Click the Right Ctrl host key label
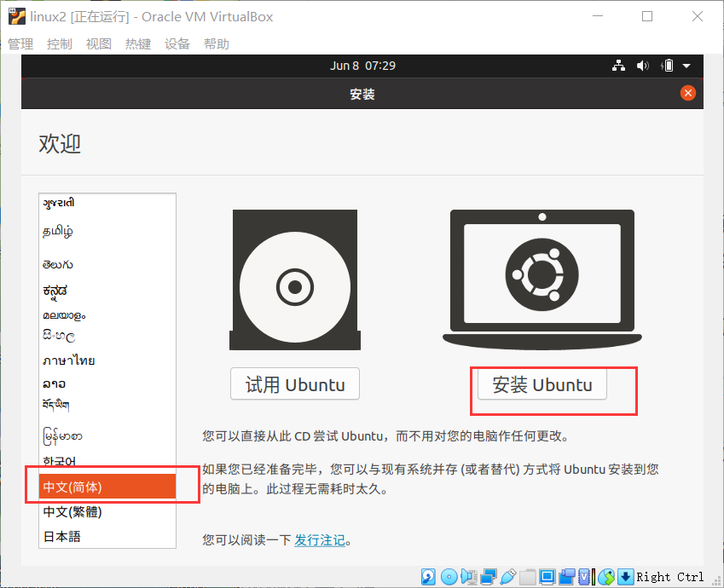The image size is (724, 588). click(670, 577)
